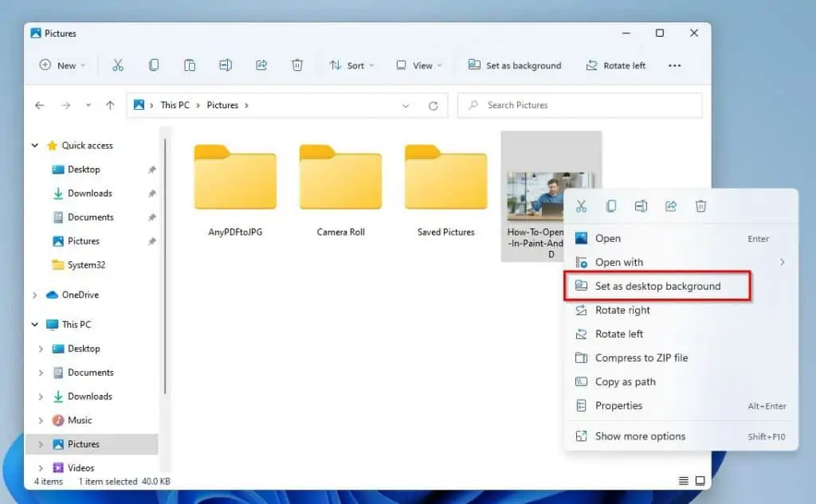Click the Rotate left icon in the toolbar

coord(615,65)
